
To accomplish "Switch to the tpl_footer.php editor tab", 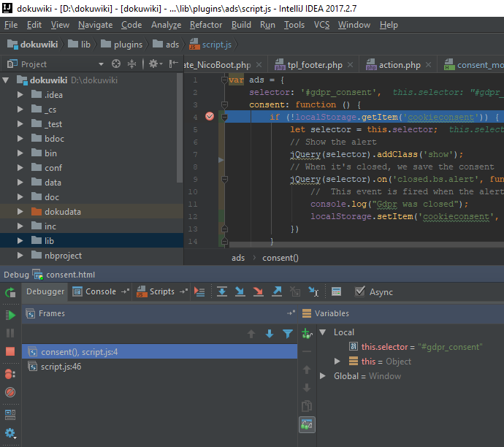I will pos(314,65).
